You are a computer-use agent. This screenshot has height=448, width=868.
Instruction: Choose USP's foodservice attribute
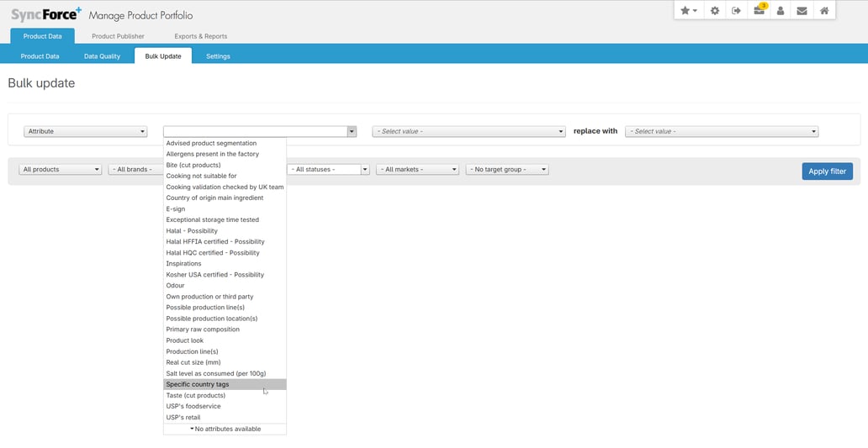pos(225,406)
